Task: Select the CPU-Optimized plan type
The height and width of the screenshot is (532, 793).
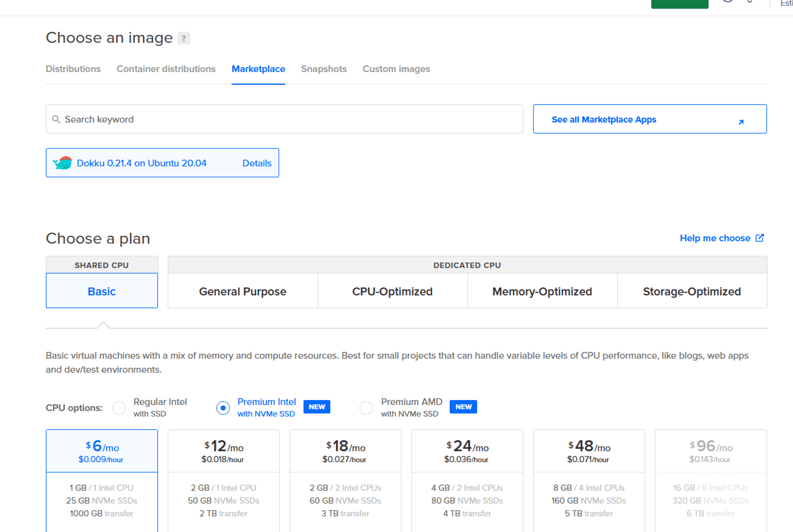Action: pyautogui.click(x=392, y=291)
